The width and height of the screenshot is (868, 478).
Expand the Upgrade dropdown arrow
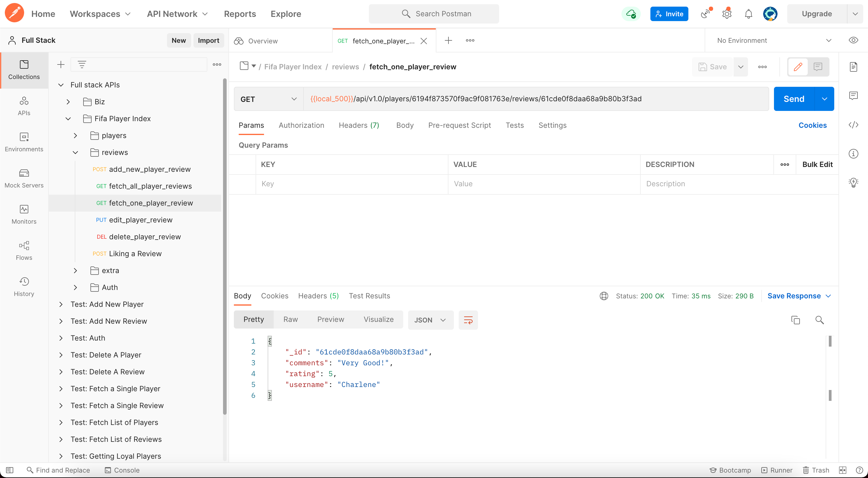click(855, 14)
